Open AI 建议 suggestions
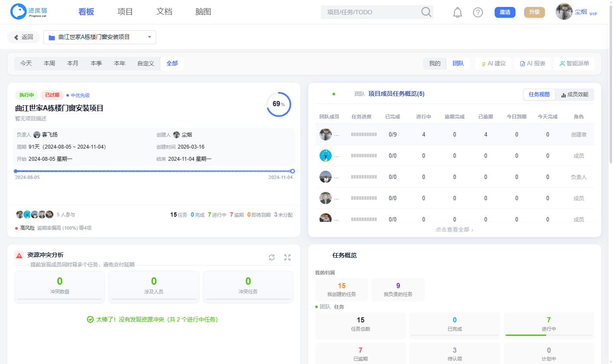Image resolution: width=613 pixels, height=364 pixels. coord(493,64)
